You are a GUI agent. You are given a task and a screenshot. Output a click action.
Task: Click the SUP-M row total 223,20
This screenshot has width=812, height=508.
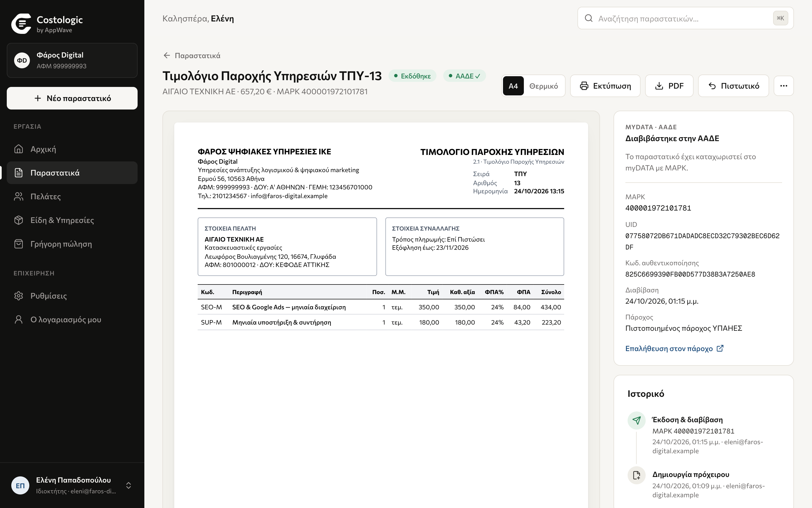click(551, 322)
